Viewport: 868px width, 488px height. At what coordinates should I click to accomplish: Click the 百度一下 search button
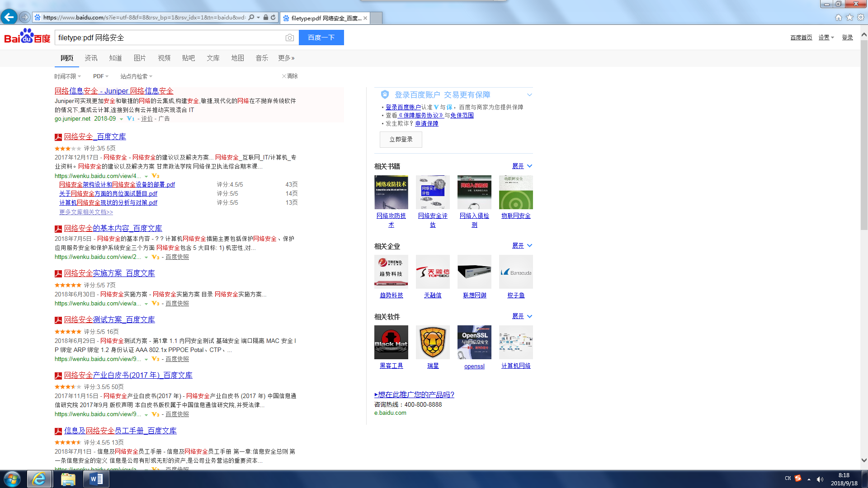pyautogui.click(x=321, y=38)
